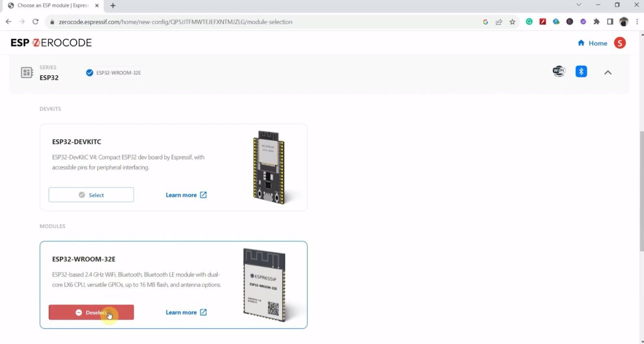The width and height of the screenshot is (644, 344).
Task: Click the WiFi certified icon
Action: [558, 72]
